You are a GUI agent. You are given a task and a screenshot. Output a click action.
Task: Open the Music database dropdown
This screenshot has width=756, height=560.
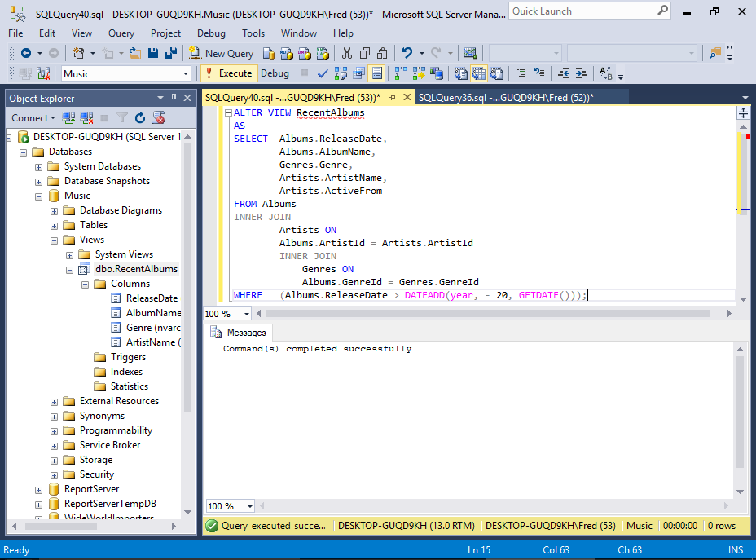pos(186,73)
